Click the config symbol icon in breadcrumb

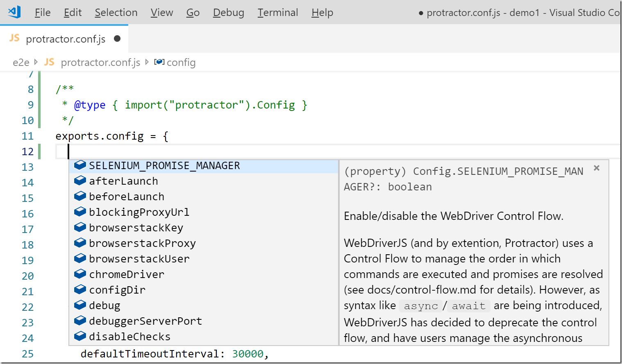click(x=159, y=62)
